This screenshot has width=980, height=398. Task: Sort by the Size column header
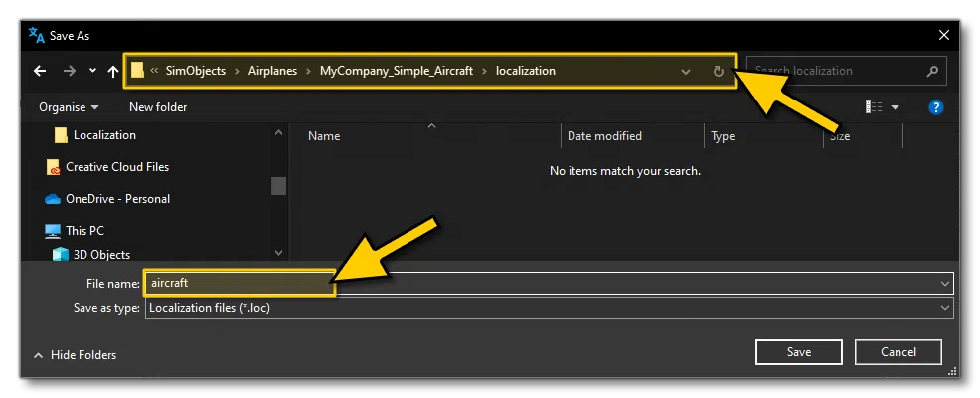pyautogui.click(x=840, y=136)
